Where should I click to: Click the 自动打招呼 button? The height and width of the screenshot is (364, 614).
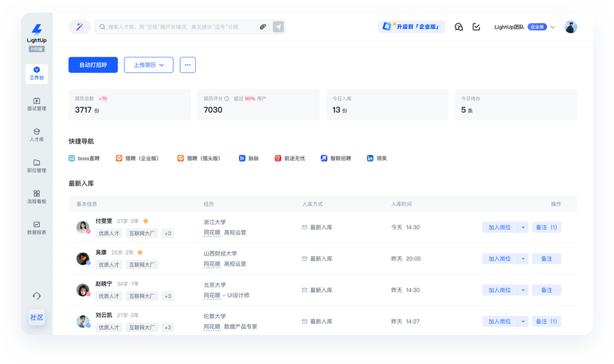(x=93, y=65)
